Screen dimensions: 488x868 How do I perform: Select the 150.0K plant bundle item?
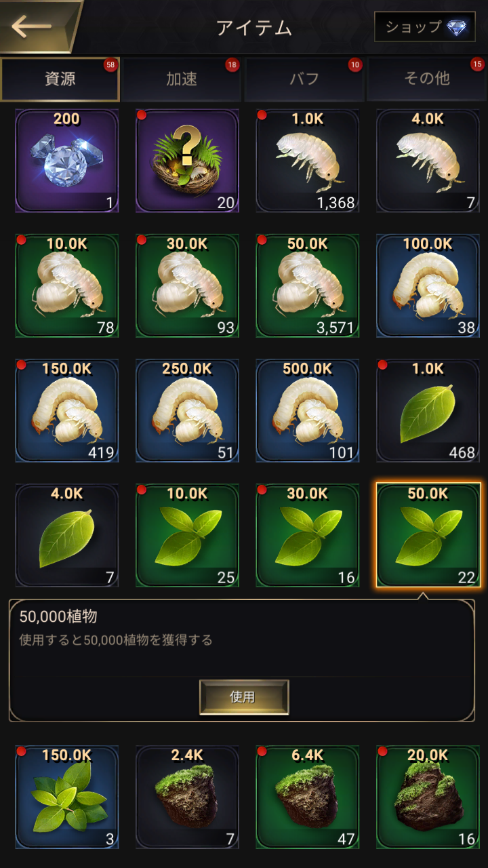click(67, 797)
